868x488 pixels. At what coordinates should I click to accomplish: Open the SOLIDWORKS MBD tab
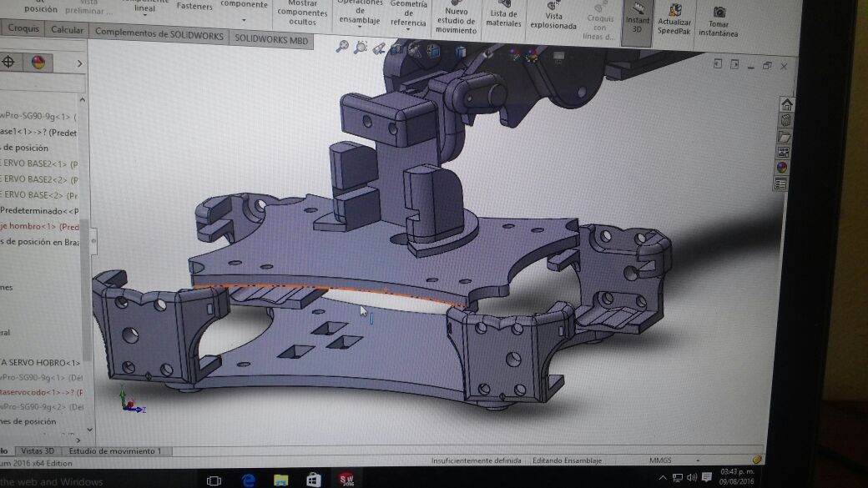point(271,39)
